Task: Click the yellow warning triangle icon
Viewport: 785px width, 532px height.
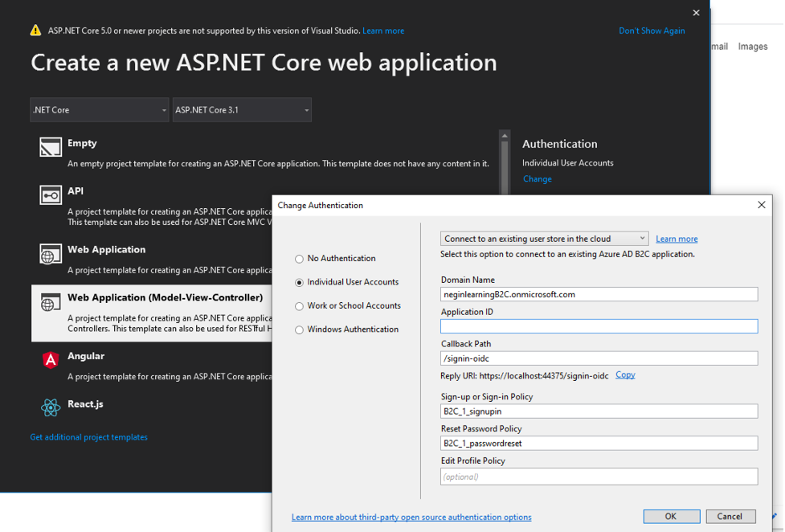Action: pyautogui.click(x=35, y=31)
